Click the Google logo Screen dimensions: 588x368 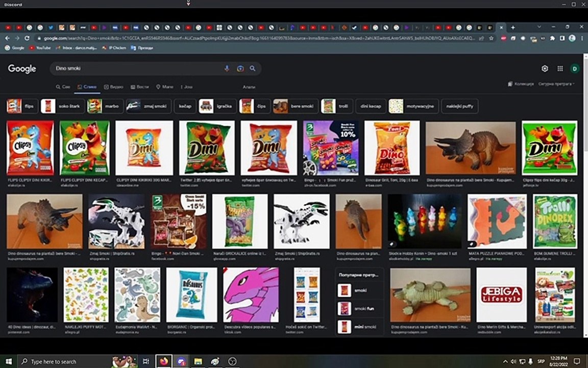coord(22,68)
